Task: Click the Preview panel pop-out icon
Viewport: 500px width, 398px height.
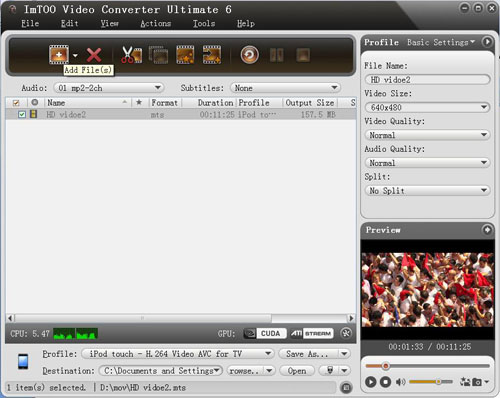Action: (x=487, y=230)
